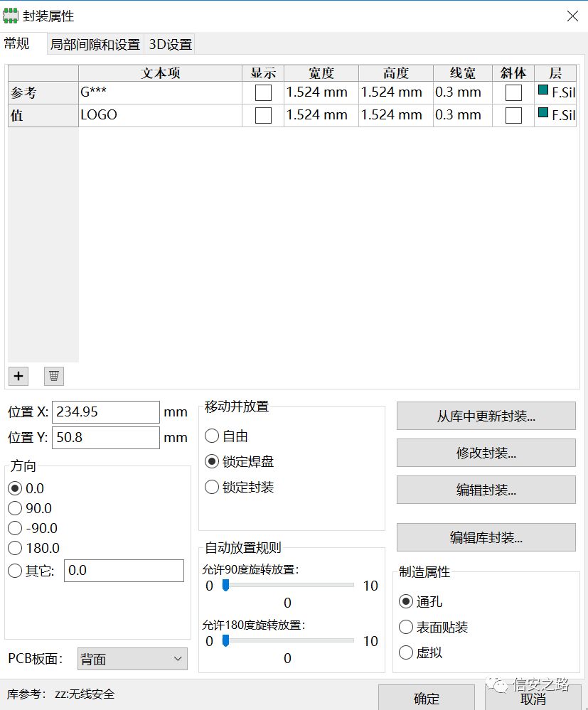This screenshot has height=710, width=588.
Task: Toggle 显示 checkbox for 值 row
Action: click(x=263, y=115)
